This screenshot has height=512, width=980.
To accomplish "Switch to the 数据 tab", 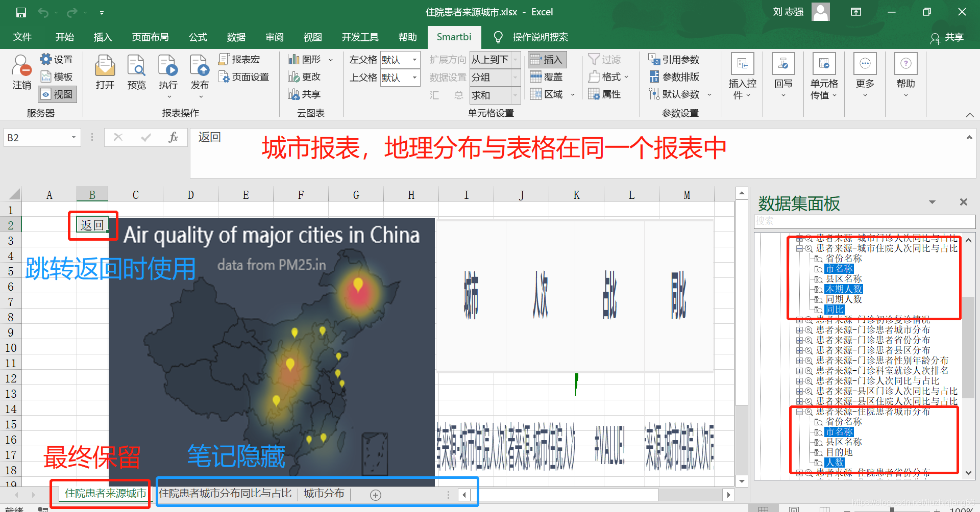I will 236,37.
